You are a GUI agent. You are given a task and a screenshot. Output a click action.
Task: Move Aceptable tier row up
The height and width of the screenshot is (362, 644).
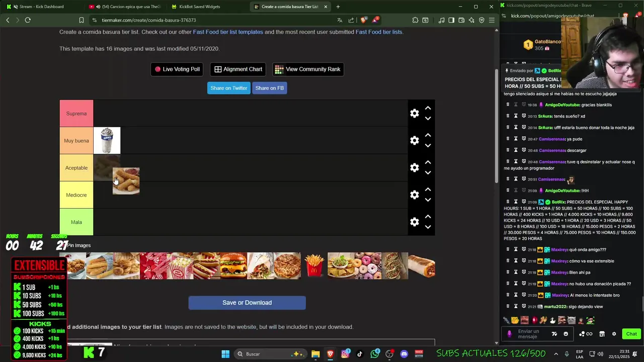click(x=428, y=162)
